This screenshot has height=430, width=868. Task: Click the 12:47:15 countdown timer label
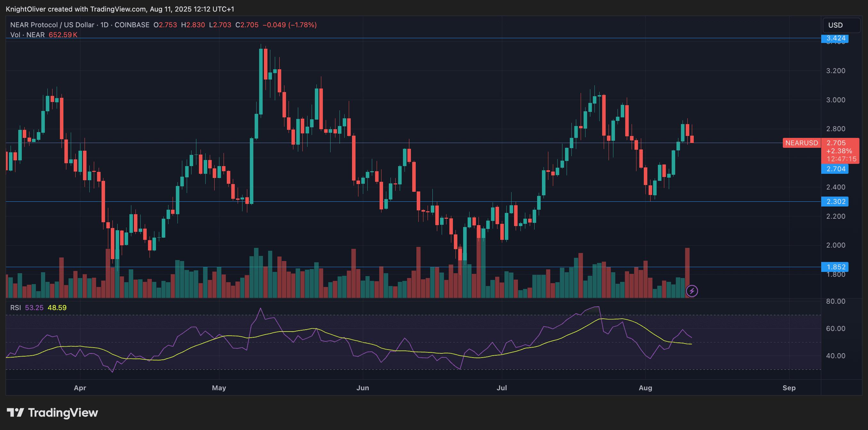841,159
